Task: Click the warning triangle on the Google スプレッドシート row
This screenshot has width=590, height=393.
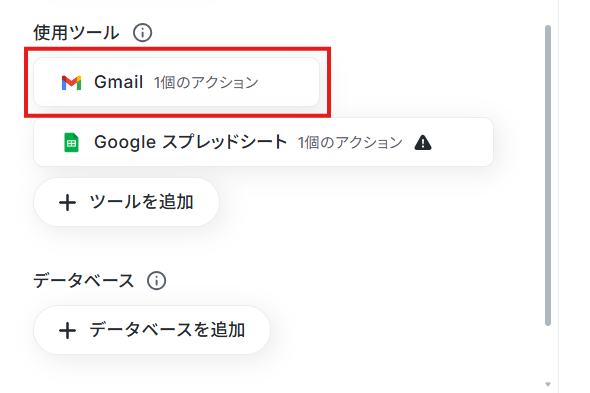Action: [x=423, y=143]
